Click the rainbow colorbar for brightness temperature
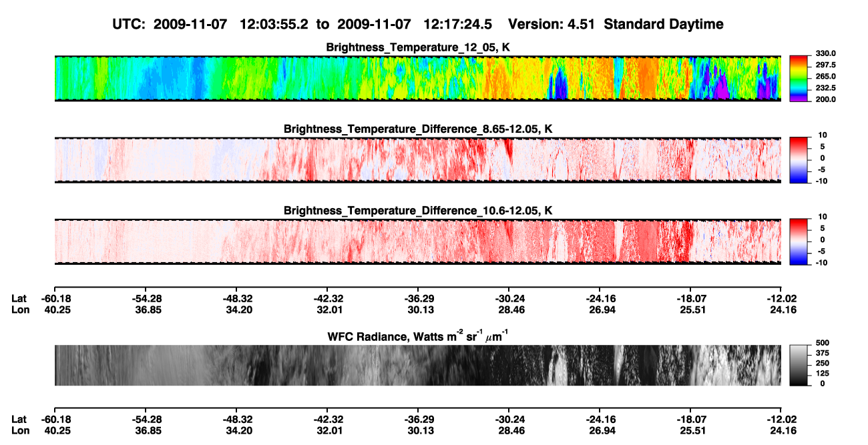This screenshot has height=445, width=868. [799, 77]
